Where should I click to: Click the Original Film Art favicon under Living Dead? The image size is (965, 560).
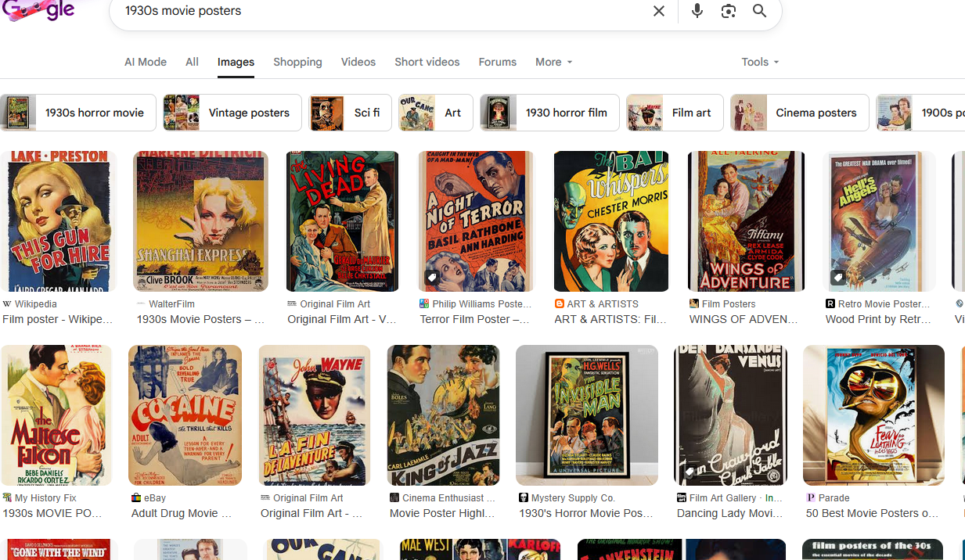tap(292, 303)
